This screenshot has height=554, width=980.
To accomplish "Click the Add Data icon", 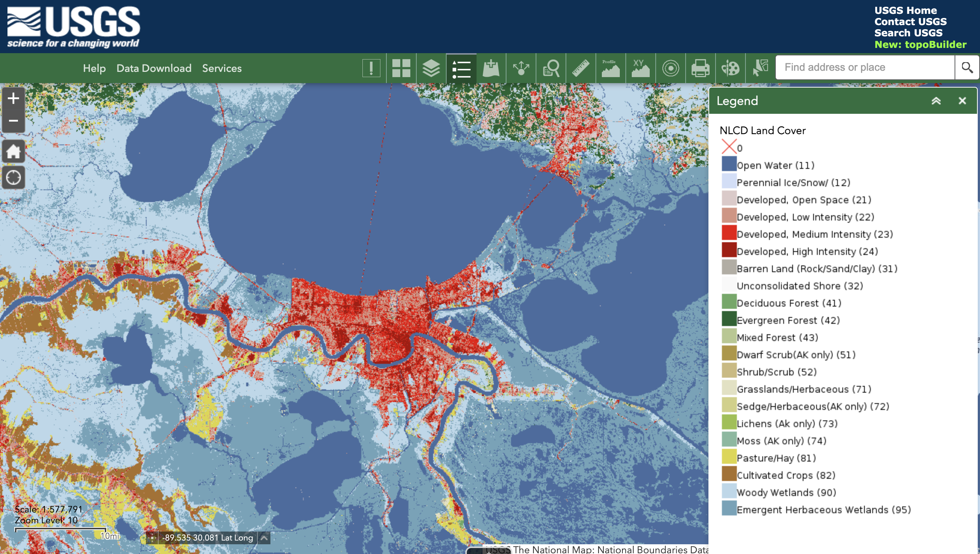I will click(x=491, y=68).
